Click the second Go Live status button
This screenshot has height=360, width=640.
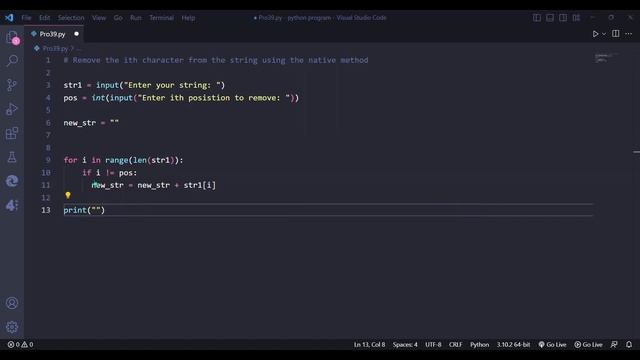tap(588, 344)
